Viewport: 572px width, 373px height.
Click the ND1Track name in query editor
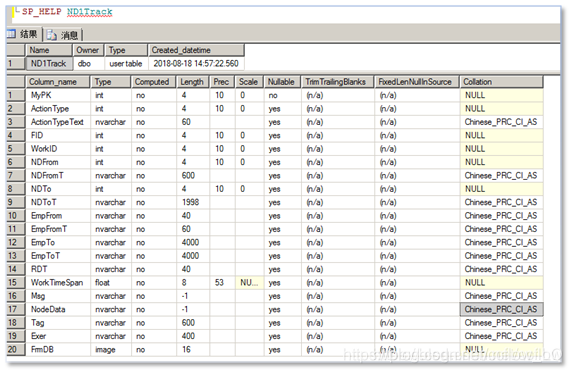[90, 12]
